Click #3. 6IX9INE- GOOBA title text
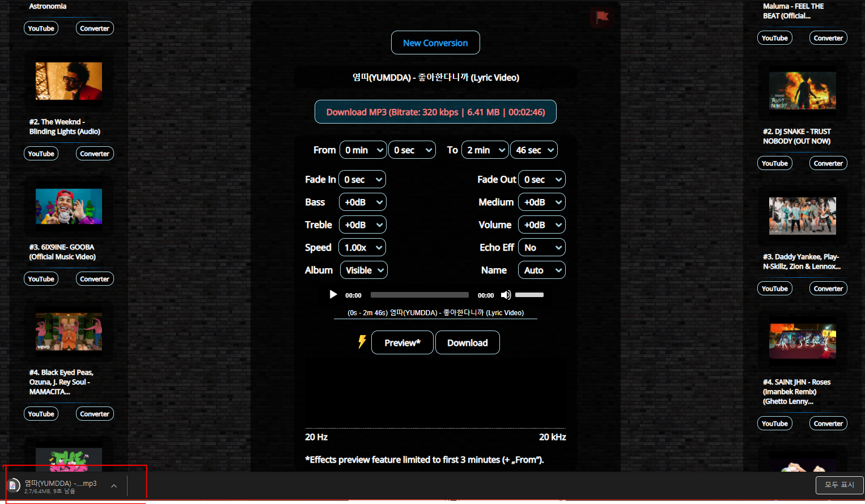Image resolution: width=865 pixels, height=504 pixels. click(x=62, y=252)
